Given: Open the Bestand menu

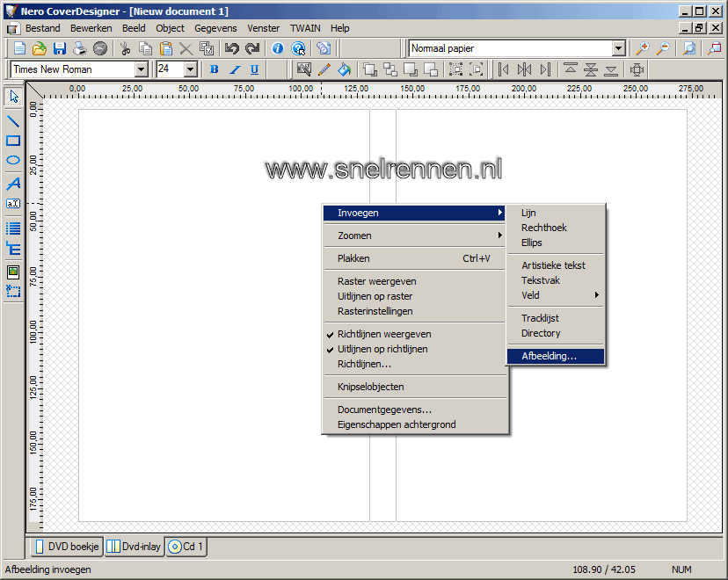Looking at the screenshot, I should pyautogui.click(x=43, y=28).
